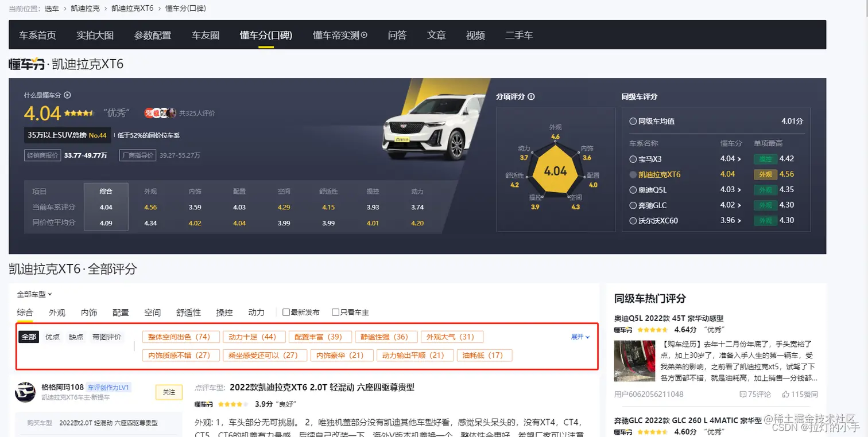The image size is (868, 437).
Task: Select 奥迪Q5L radio option
Action: tap(633, 190)
